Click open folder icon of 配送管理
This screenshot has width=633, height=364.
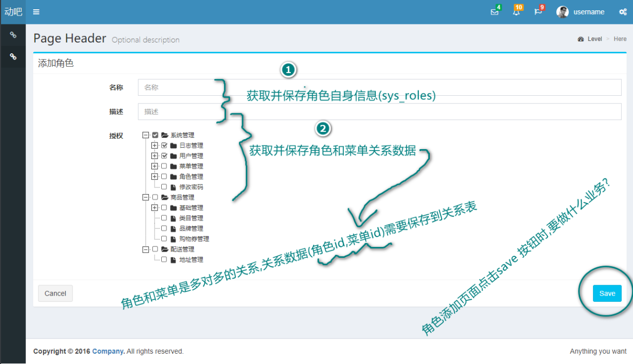pyautogui.click(x=165, y=249)
